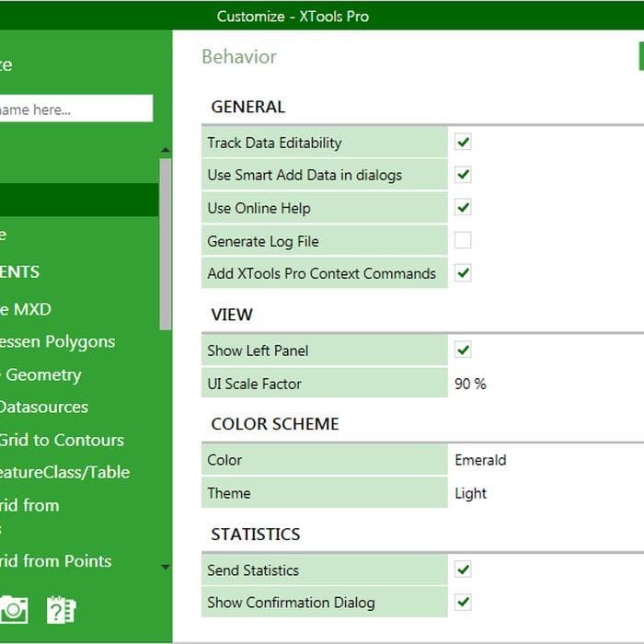Select the Datasources sidebar entry
The width and height of the screenshot is (644, 644).
click(x=44, y=407)
